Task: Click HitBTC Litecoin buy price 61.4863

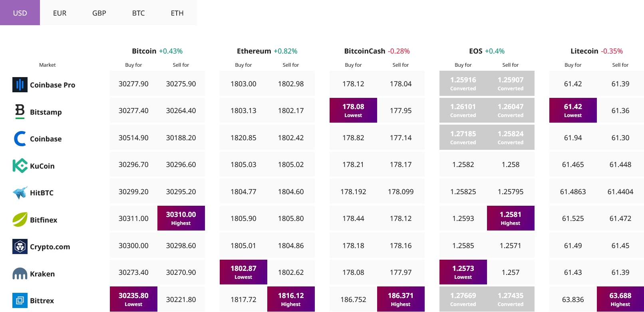Action: click(x=573, y=191)
